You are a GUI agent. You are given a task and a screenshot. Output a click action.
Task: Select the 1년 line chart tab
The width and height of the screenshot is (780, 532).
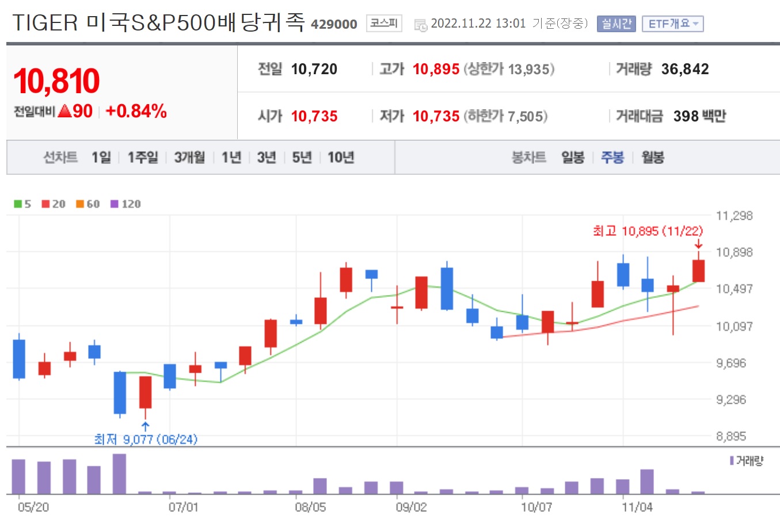(x=231, y=157)
